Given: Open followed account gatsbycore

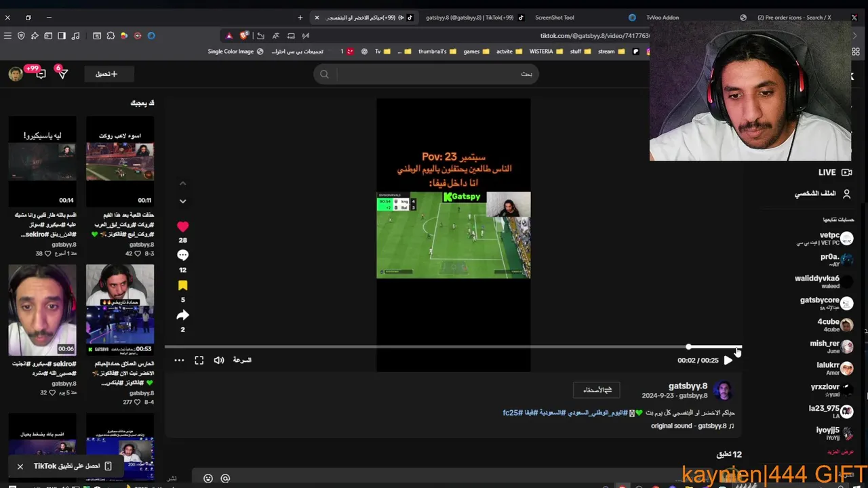Looking at the screenshot, I should 827,304.
